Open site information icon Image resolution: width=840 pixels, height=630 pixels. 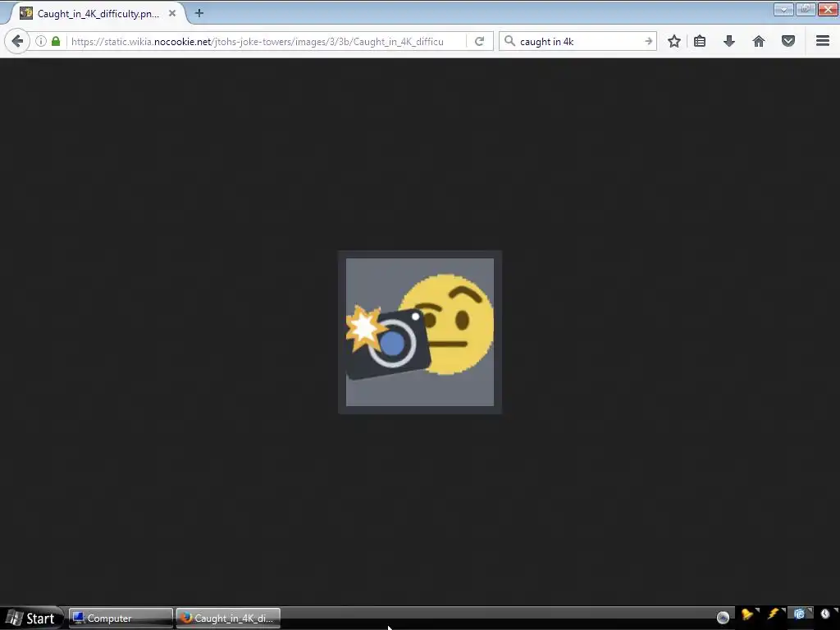click(41, 41)
